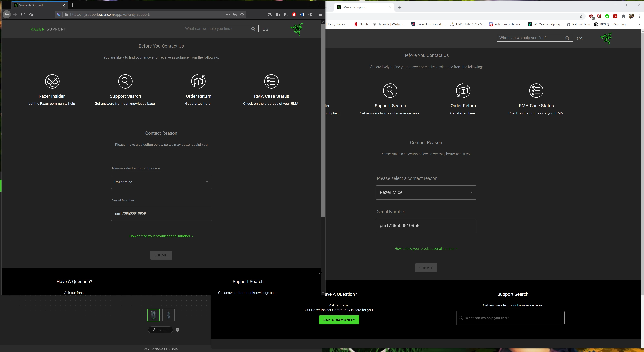
Task: Open the Firefox Library icon
Action: pos(278,14)
